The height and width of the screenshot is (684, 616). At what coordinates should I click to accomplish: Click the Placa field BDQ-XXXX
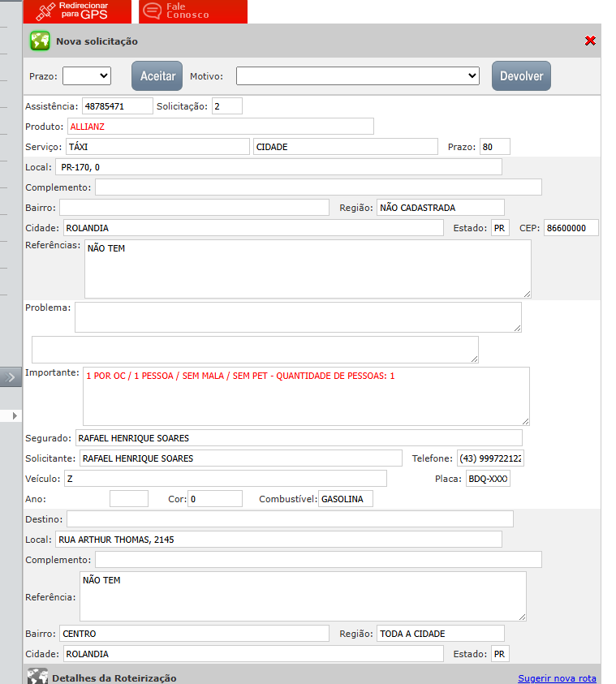[x=488, y=479]
